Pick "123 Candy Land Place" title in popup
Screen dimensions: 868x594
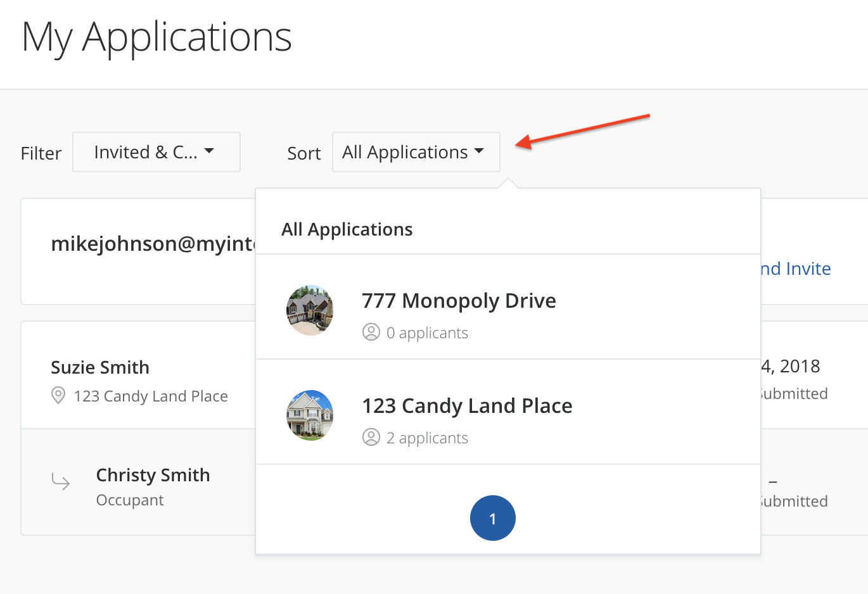[466, 406]
